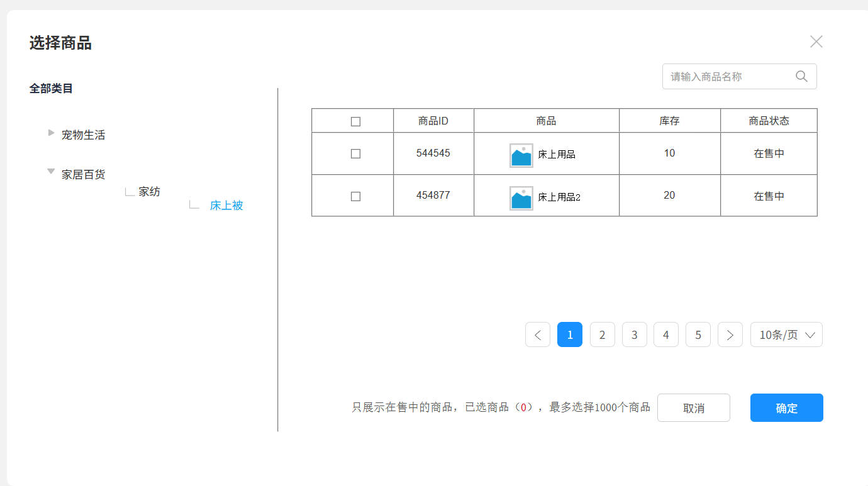868x486 pixels.
Task: Toggle the select-all checkbox in table header
Action: 355,121
